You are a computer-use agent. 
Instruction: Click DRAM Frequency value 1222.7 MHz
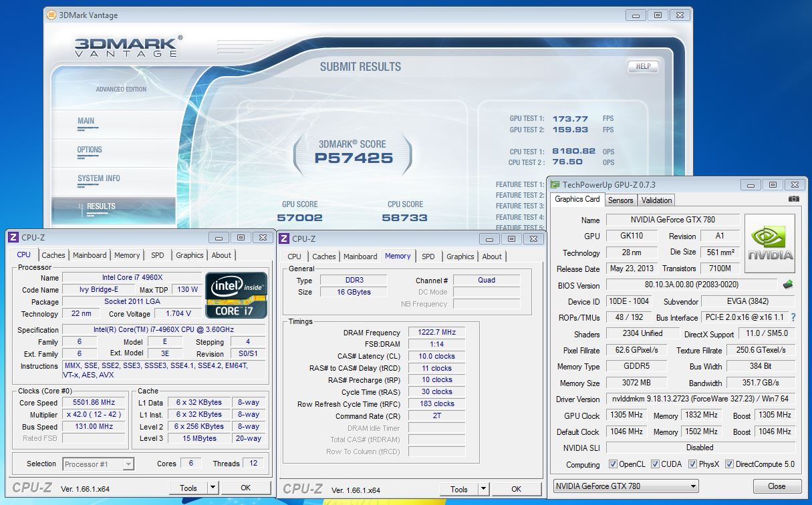coord(436,333)
